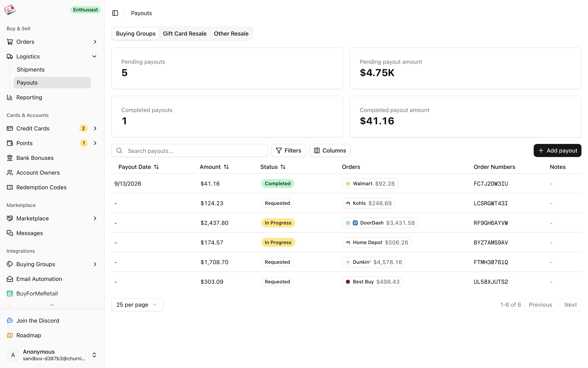Open the Anonymous account switcher
The image size is (588, 368).
pyautogui.click(x=52, y=355)
